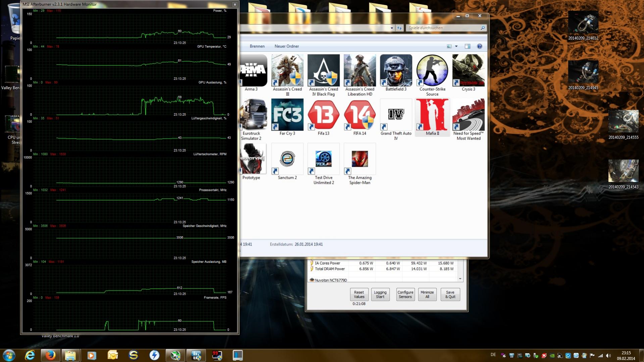The image size is (644, 362).
Task: Select the Nuvoton NCT6779D sensor row
Action: coord(383,280)
